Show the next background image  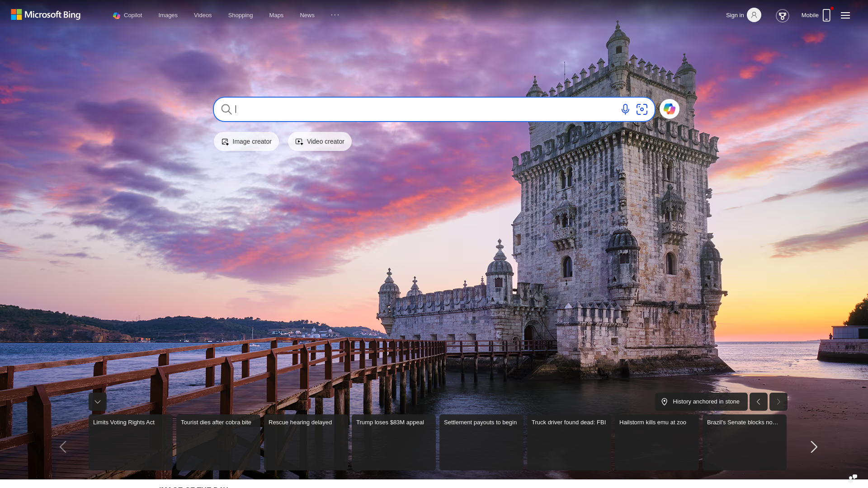(778, 402)
